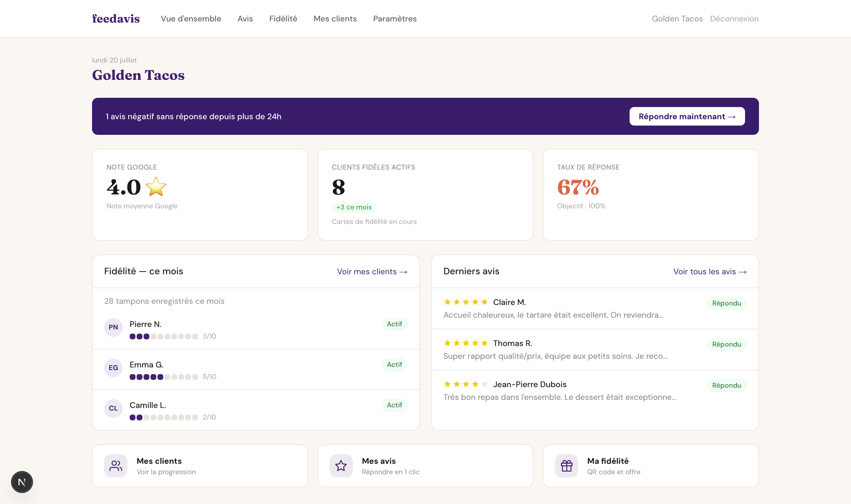Screen dimensions: 851x504
Task: Click Thomas R.'s five-star rating
Action: point(466,343)
